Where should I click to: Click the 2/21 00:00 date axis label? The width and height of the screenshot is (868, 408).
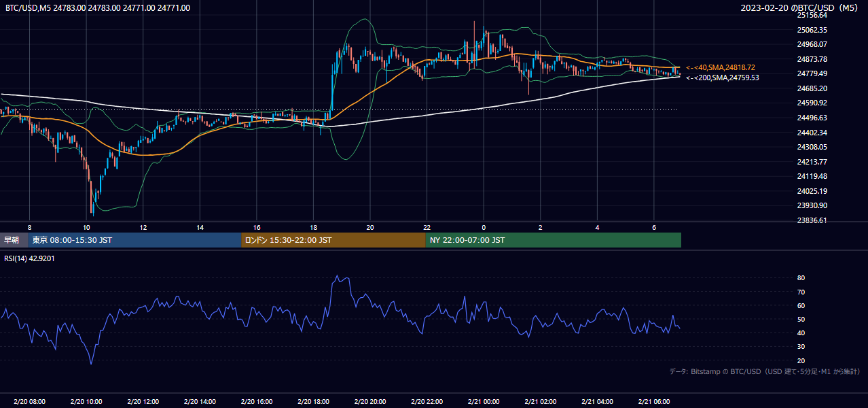484,401
